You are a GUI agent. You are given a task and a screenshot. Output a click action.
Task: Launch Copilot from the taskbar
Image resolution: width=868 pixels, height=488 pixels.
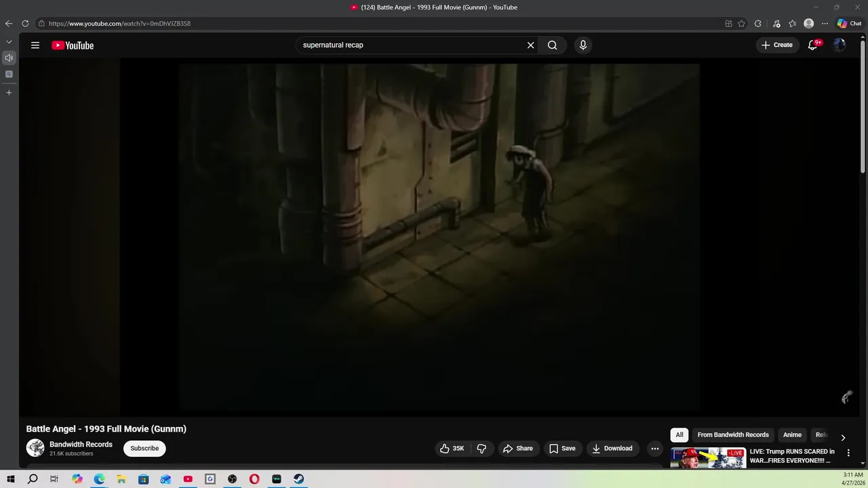point(77,479)
